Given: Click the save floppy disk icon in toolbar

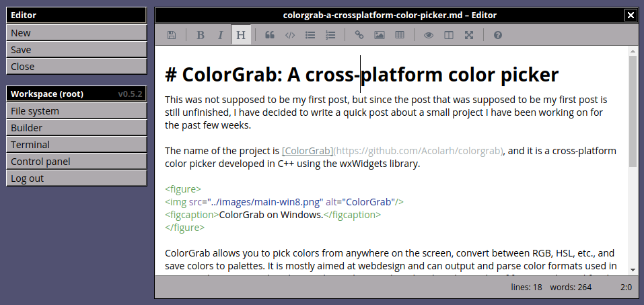Looking at the screenshot, I should (x=172, y=35).
